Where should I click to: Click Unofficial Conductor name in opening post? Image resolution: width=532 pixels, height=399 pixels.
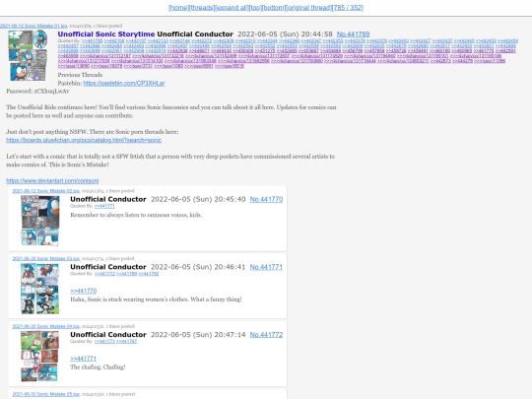pyautogui.click(x=195, y=34)
